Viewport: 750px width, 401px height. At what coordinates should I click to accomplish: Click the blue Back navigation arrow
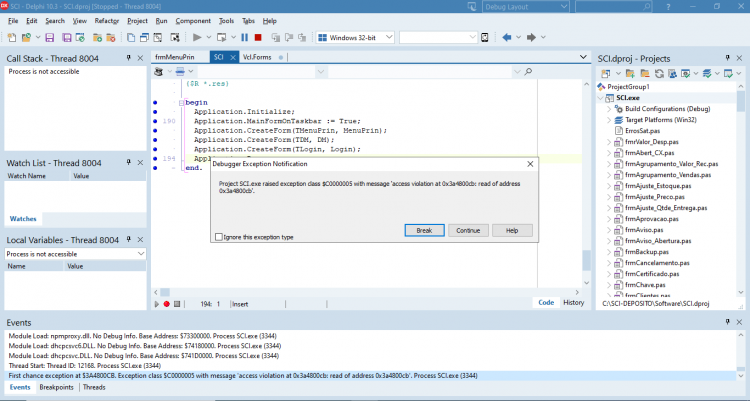[x=507, y=37]
